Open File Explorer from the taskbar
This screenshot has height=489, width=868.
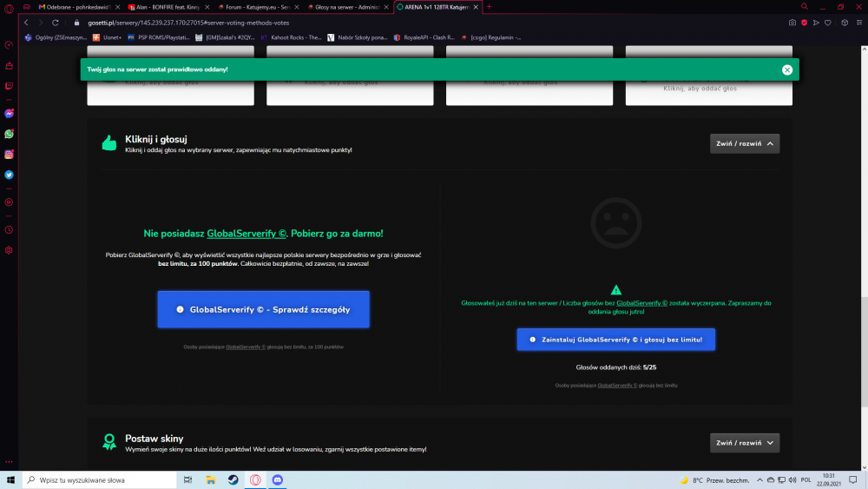coord(210,480)
